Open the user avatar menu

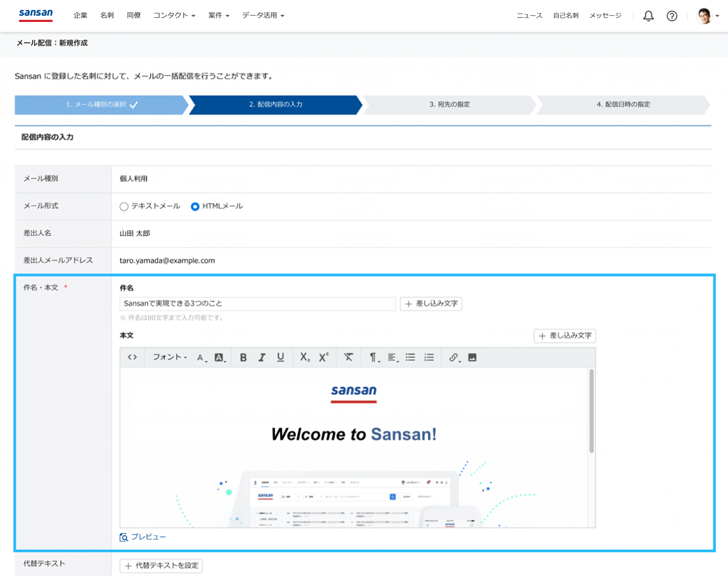coord(704,16)
